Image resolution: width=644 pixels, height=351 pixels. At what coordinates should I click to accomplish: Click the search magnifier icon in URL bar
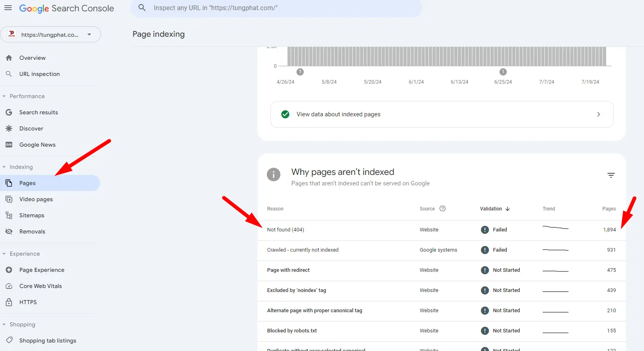pos(142,8)
